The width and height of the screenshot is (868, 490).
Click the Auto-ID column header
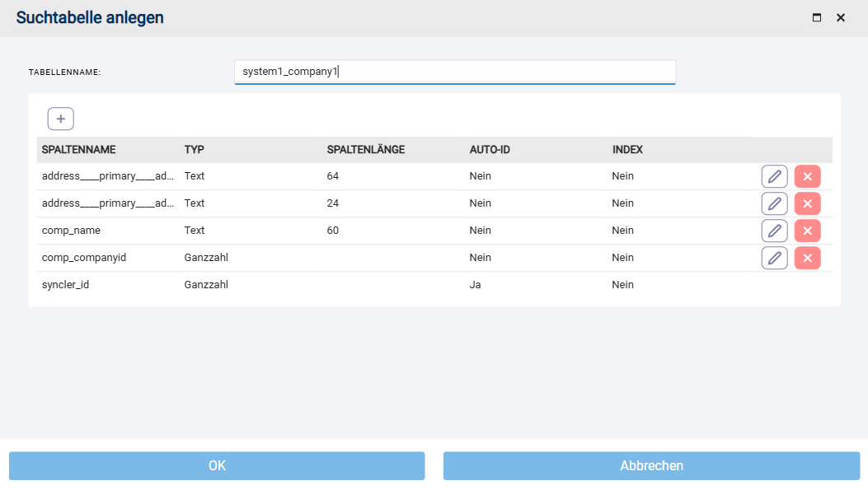click(490, 150)
